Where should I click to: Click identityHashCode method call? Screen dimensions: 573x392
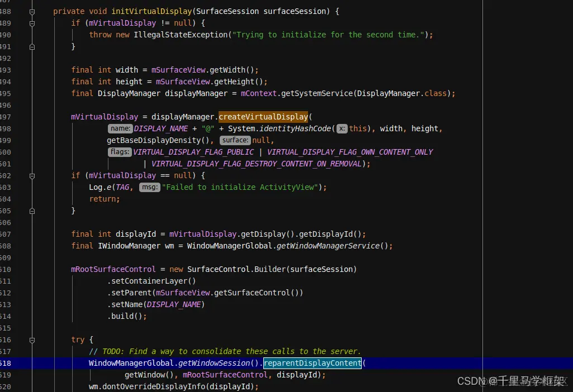point(295,128)
